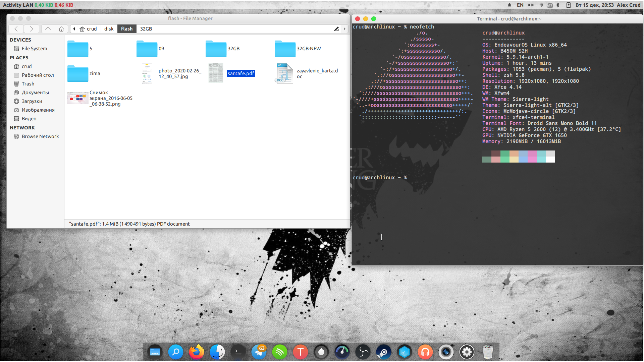Select the disk breadcrumb segment
This screenshot has height=362, width=644.
point(108,29)
